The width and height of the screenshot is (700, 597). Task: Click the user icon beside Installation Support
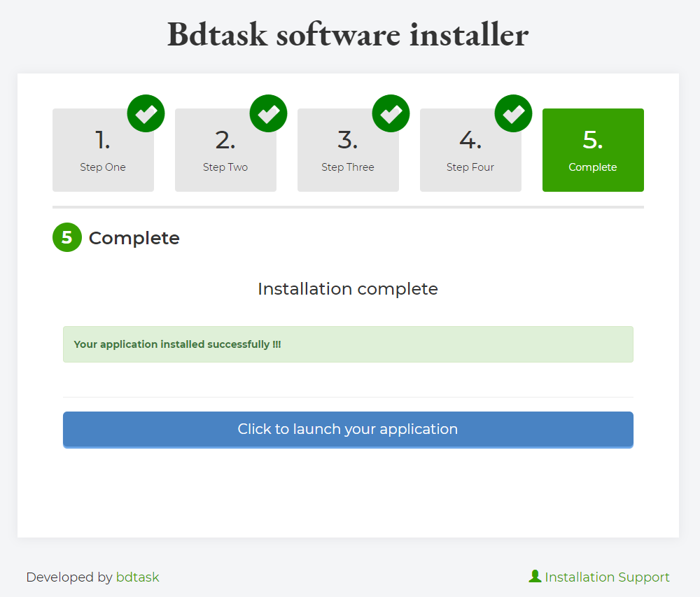(535, 577)
